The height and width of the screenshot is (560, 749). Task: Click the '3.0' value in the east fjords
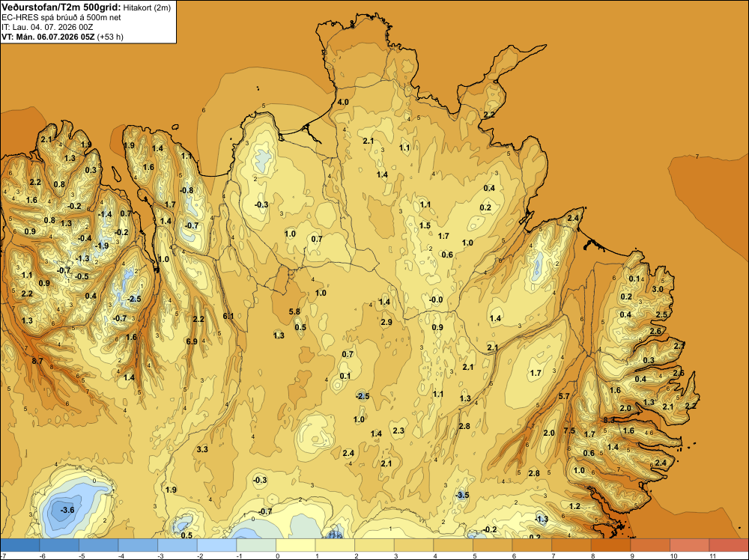(x=658, y=289)
